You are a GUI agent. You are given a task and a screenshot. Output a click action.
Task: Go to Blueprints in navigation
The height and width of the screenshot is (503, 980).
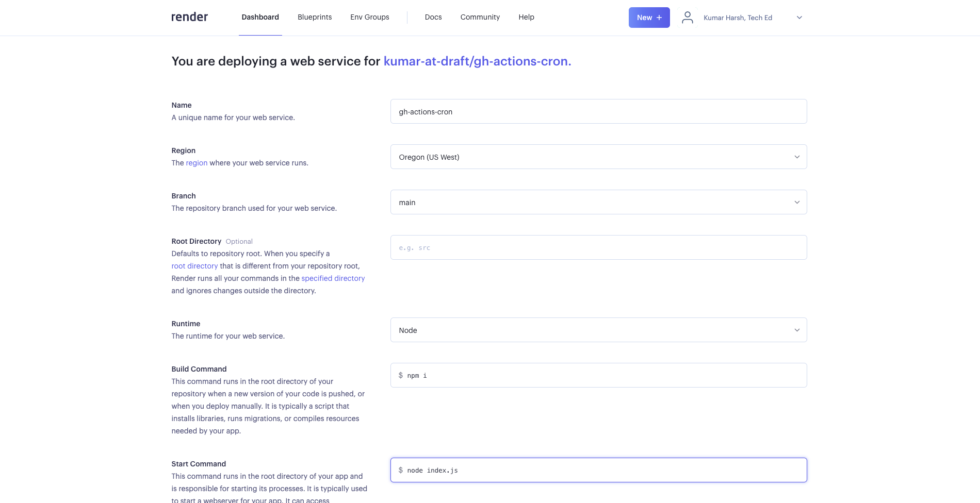[315, 17]
